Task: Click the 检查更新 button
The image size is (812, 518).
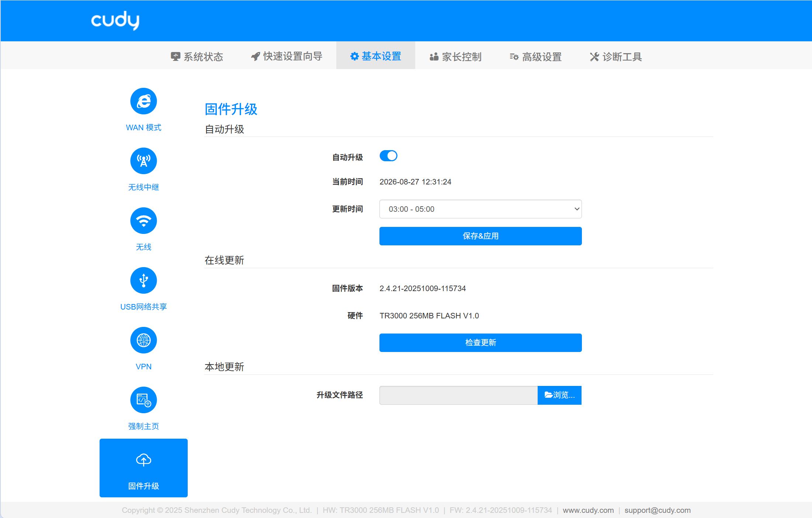Action: coord(480,343)
